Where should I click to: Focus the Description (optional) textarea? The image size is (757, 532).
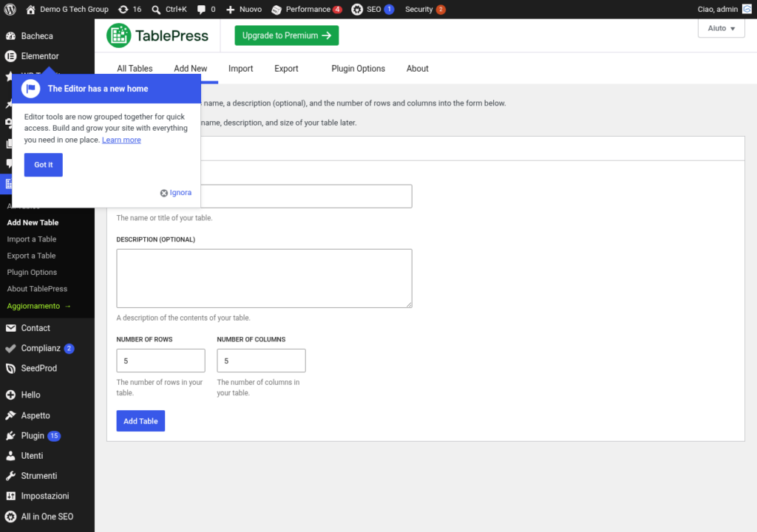click(264, 279)
